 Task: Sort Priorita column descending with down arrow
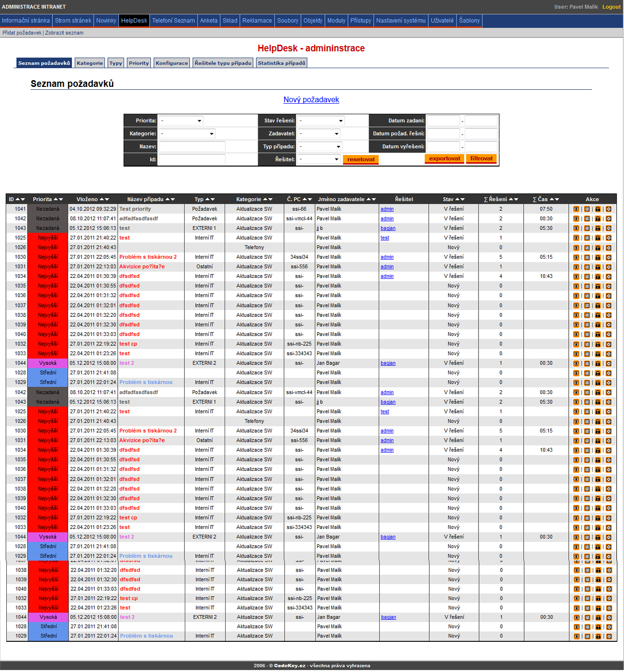(x=60, y=199)
